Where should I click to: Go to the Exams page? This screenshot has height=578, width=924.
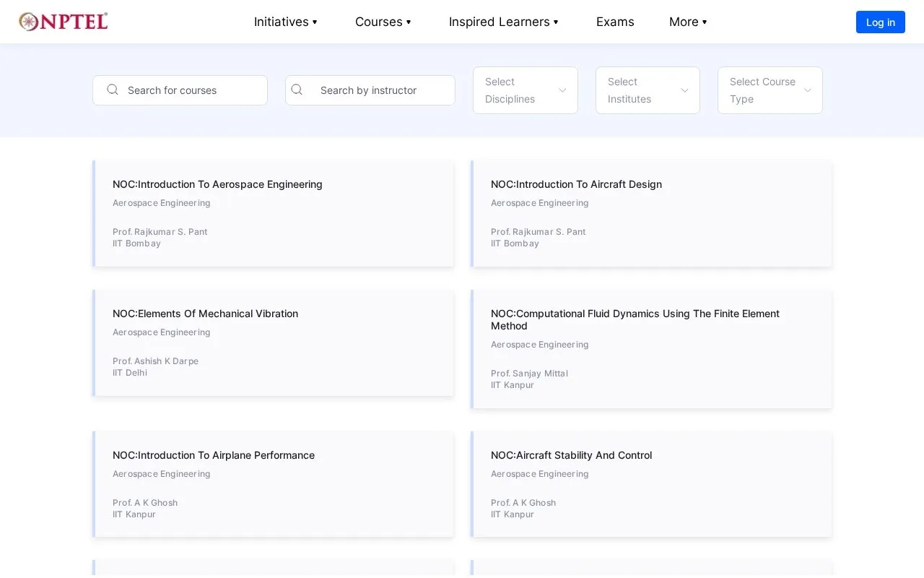pyautogui.click(x=615, y=22)
